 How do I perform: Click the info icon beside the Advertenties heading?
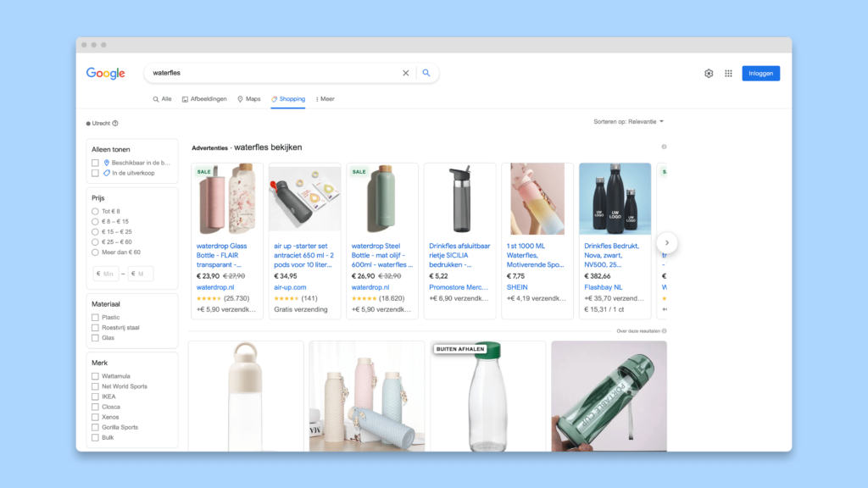pyautogui.click(x=664, y=147)
